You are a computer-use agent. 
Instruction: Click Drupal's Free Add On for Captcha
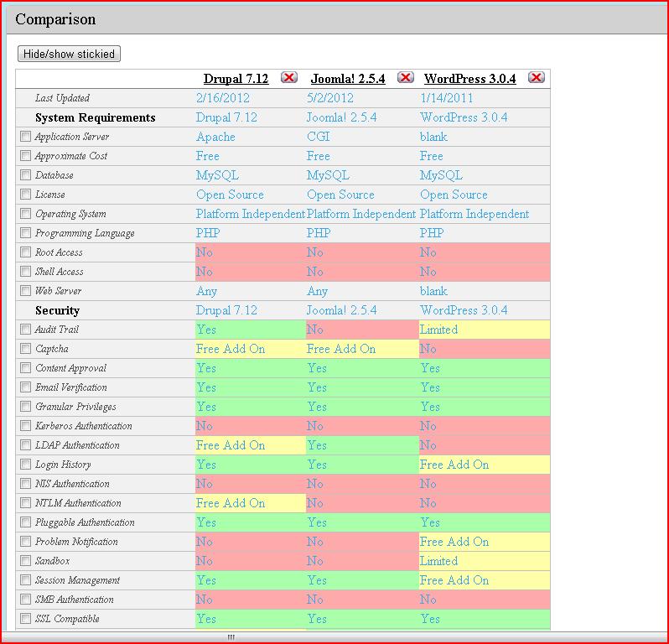[x=231, y=349]
